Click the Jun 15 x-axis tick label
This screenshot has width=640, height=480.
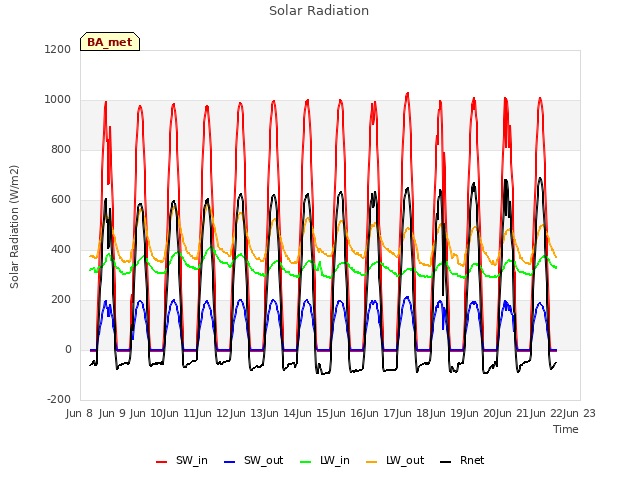(x=312, y=413)
